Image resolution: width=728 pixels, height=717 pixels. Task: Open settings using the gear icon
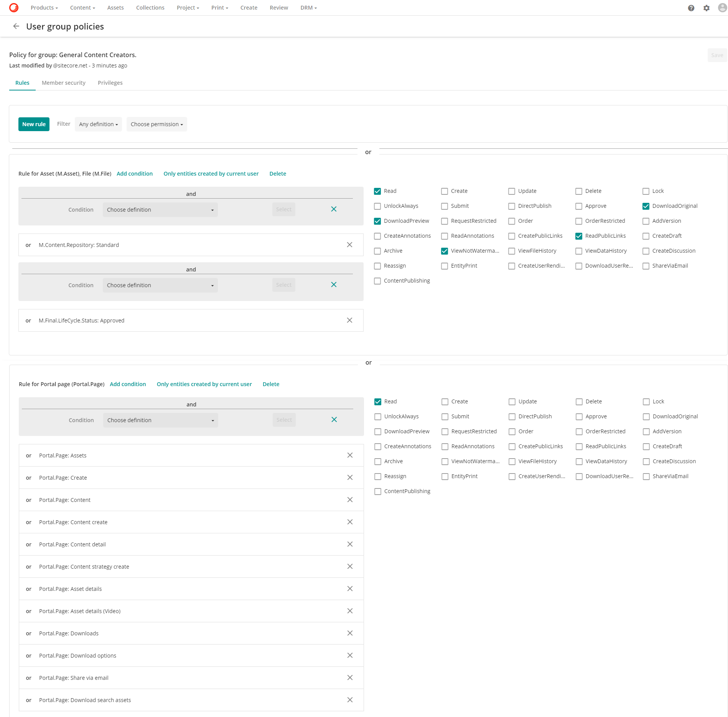pos(706,8)
